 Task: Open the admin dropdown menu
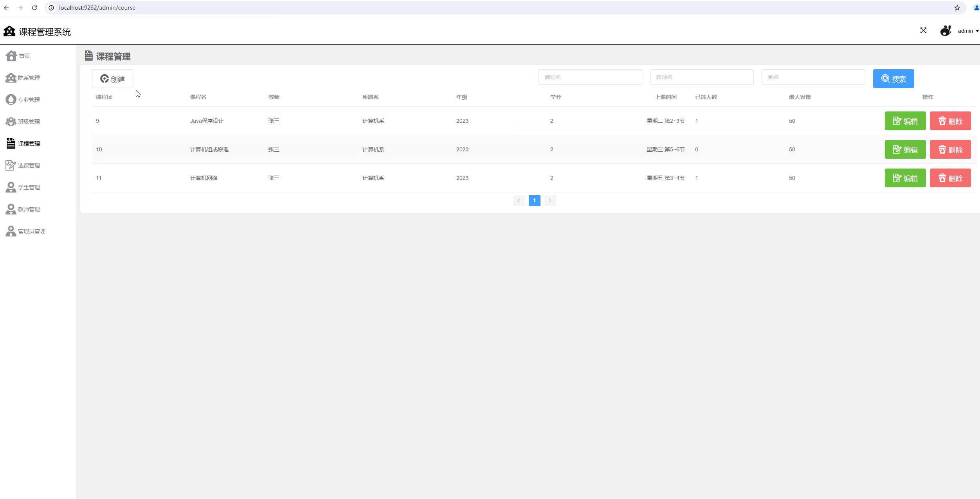(x=968, y=31)
